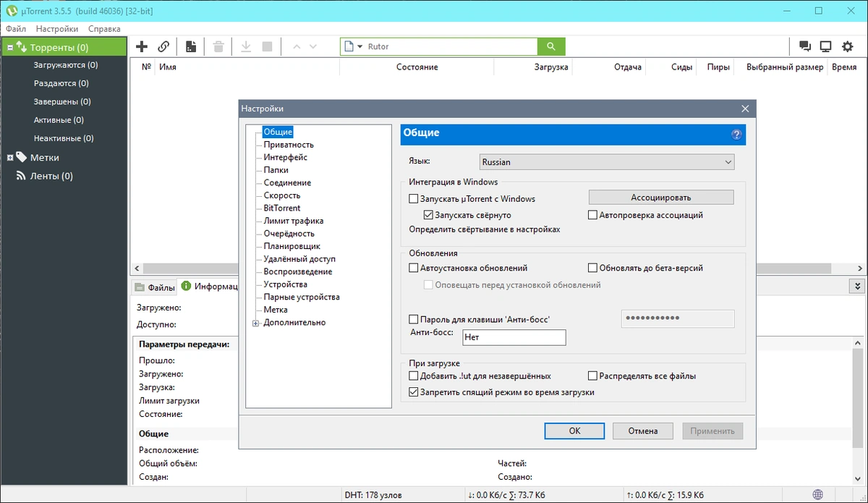The height and width of the screenshot is (503, 868).
Task: Click the Create New Torrent file icon
Action: (191, 46)
